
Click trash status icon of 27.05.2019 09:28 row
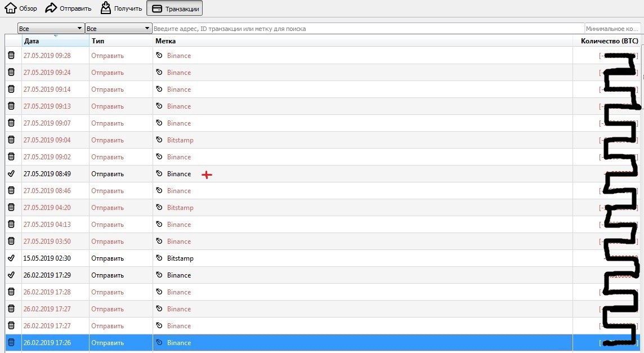click(x=11, y=55)
